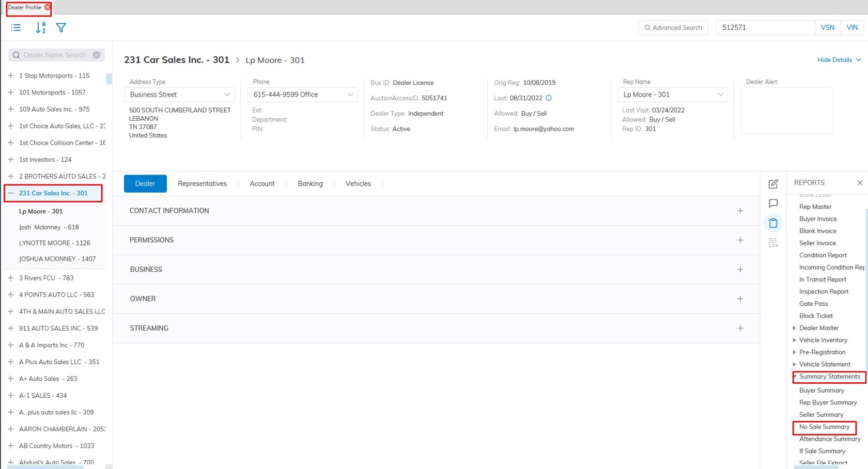Click the VSN search input field
Viewport: 868px width, 469px height.
pos(765,28)
